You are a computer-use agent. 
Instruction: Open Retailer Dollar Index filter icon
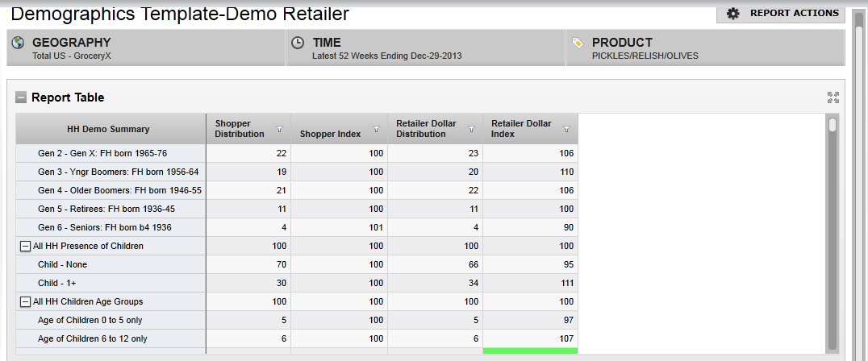[x=566, y=129]
